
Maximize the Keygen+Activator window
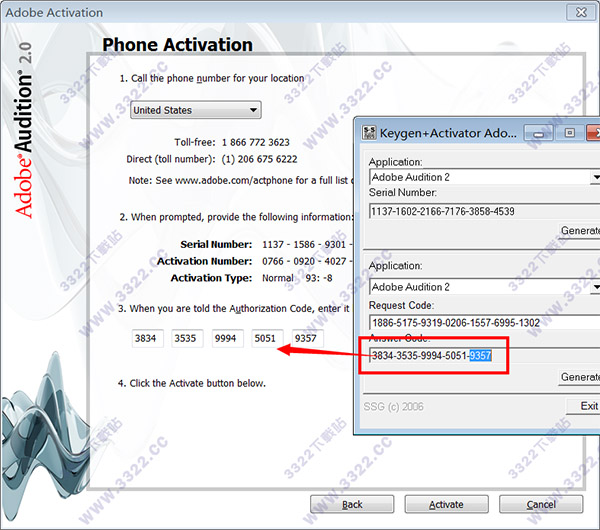570,133
